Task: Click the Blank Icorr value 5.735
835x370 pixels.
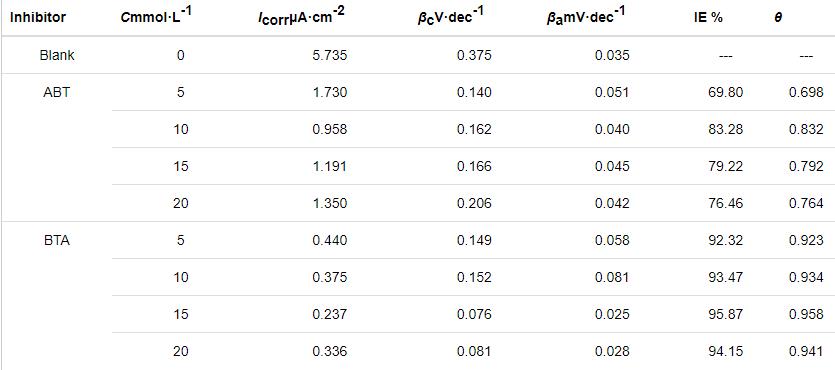Action: point(330,55)
